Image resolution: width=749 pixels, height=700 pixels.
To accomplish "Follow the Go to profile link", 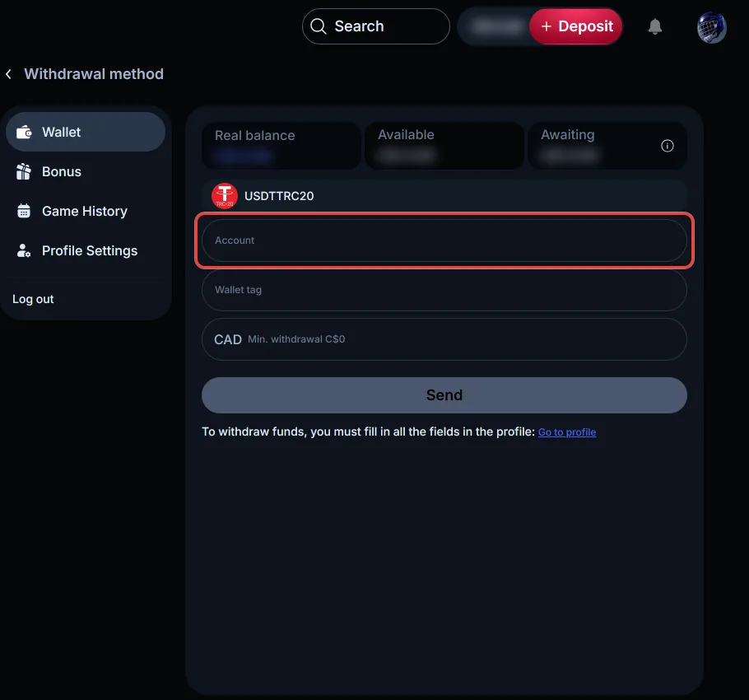I will click(567, 432).
